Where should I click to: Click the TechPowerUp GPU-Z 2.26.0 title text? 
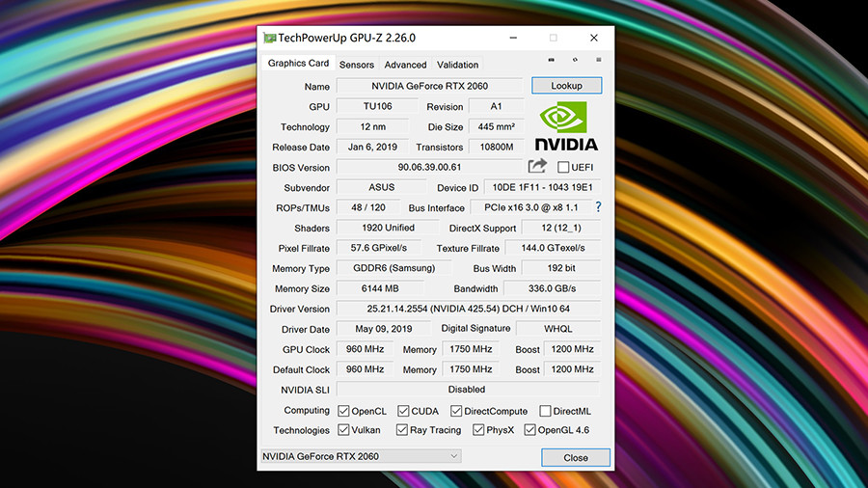346,39
